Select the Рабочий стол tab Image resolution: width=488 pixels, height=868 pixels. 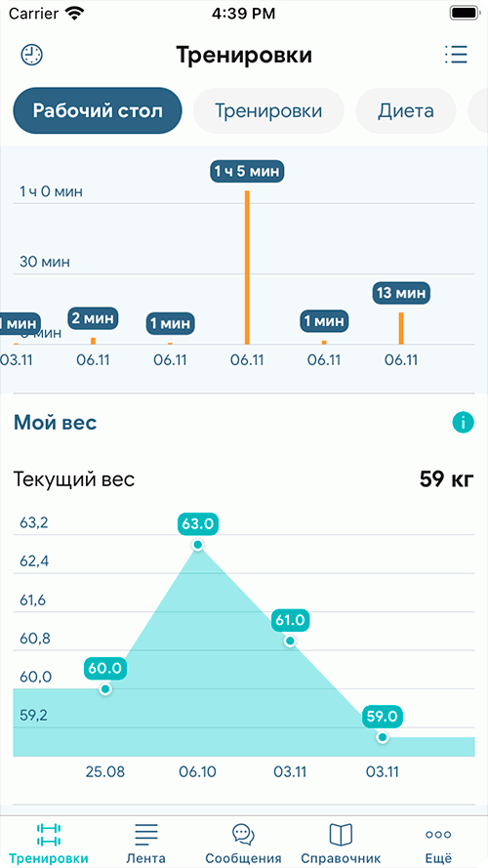(x=98, y=110)
